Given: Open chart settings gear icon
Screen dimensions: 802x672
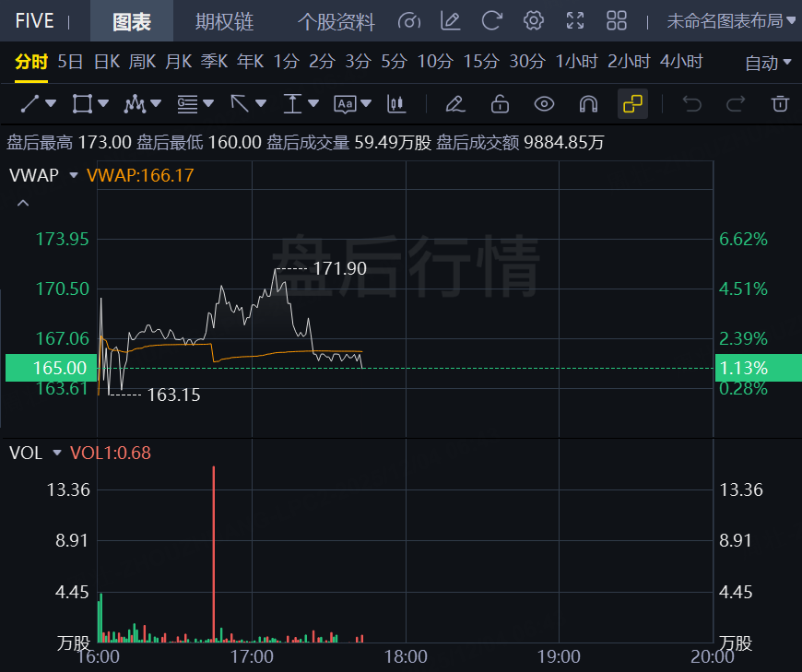Looking at the screenshot, I should pyautogui.click(x=533, y=21).
